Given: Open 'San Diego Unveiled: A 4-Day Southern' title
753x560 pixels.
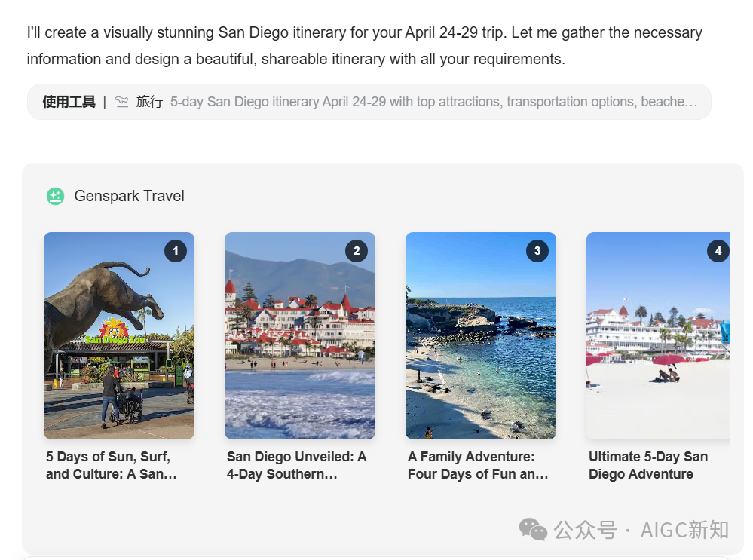Looking at the screenshot, I should pyautogui.click(x=296, y=465).
